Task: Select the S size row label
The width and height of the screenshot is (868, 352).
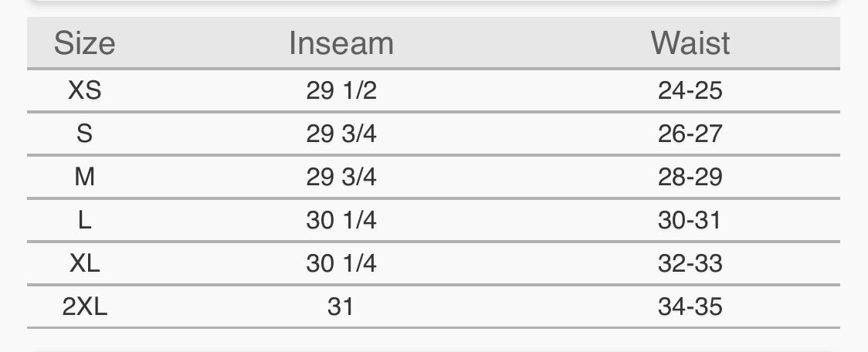Action: tap(84, 134)
